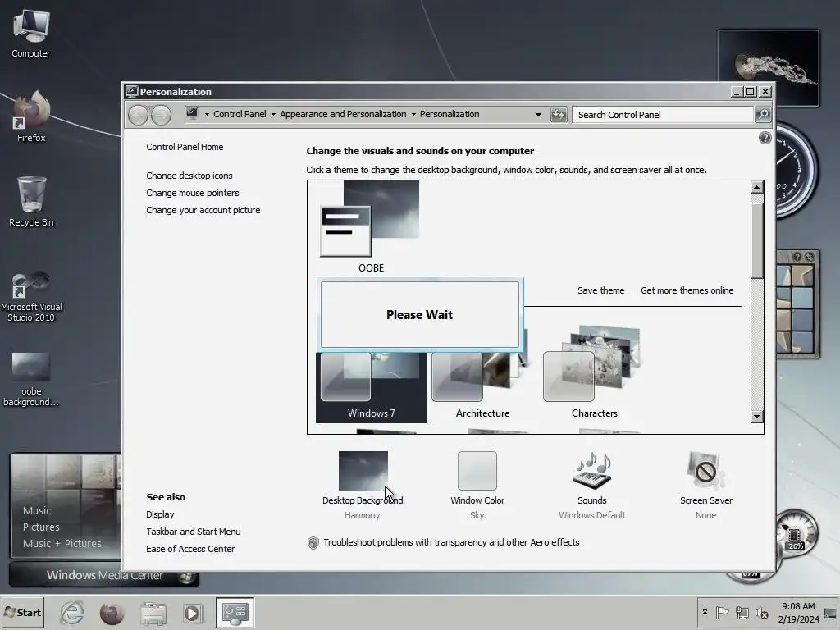
Task: Open the address bar history dropdown arrow
Action: [x=538, y=115]
